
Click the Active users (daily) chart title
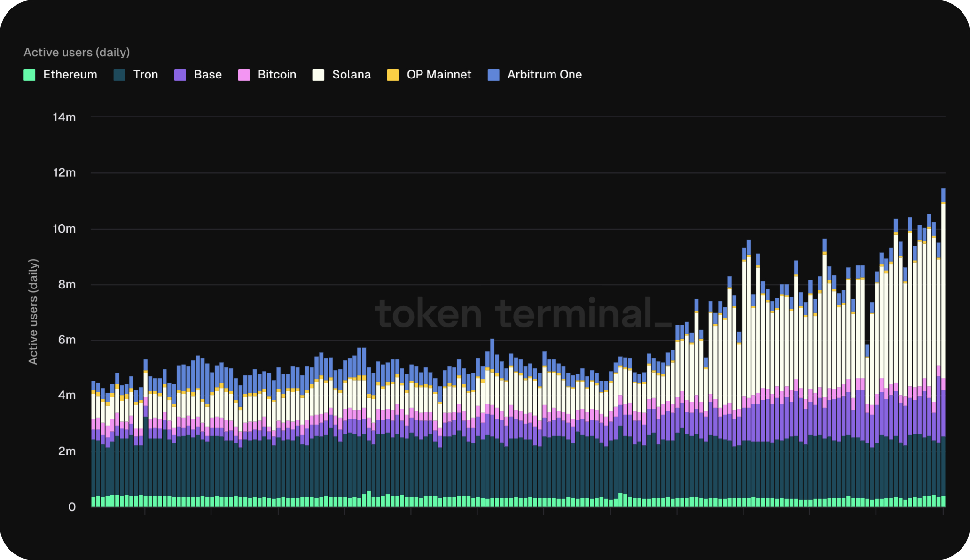(77, 52)
